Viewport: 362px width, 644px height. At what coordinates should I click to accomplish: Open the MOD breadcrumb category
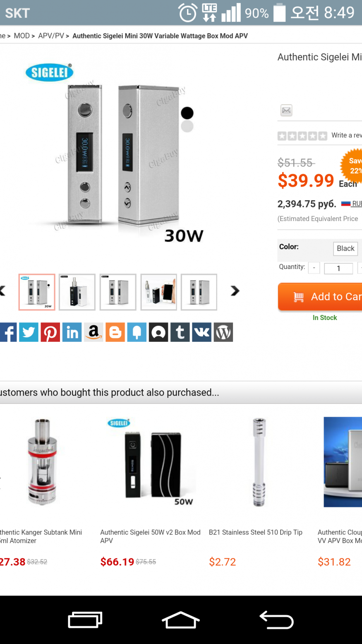(x=22, y=36)
